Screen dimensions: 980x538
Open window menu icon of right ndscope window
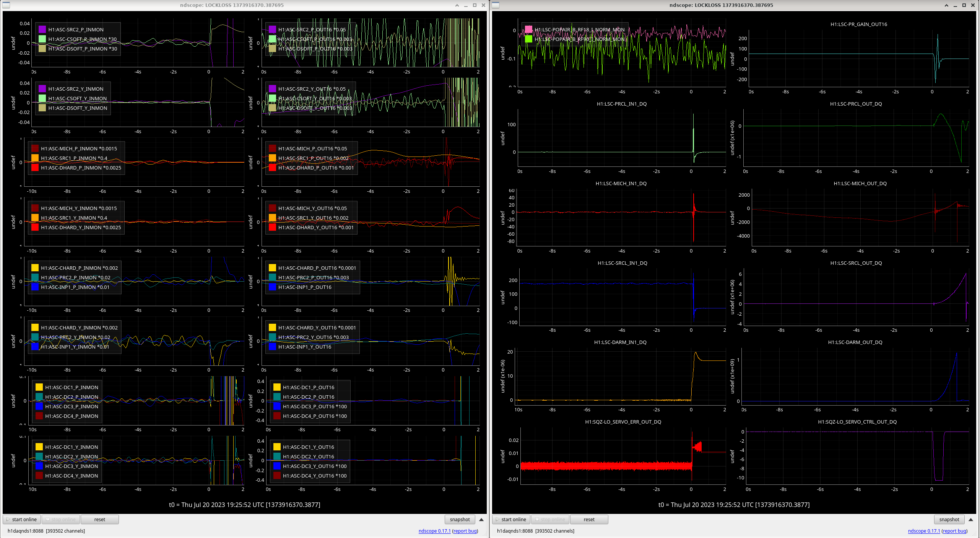(496, 5)
